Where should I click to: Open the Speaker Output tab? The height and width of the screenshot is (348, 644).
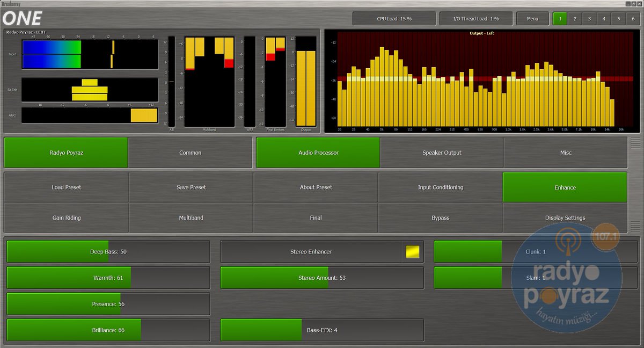[442, 153]
